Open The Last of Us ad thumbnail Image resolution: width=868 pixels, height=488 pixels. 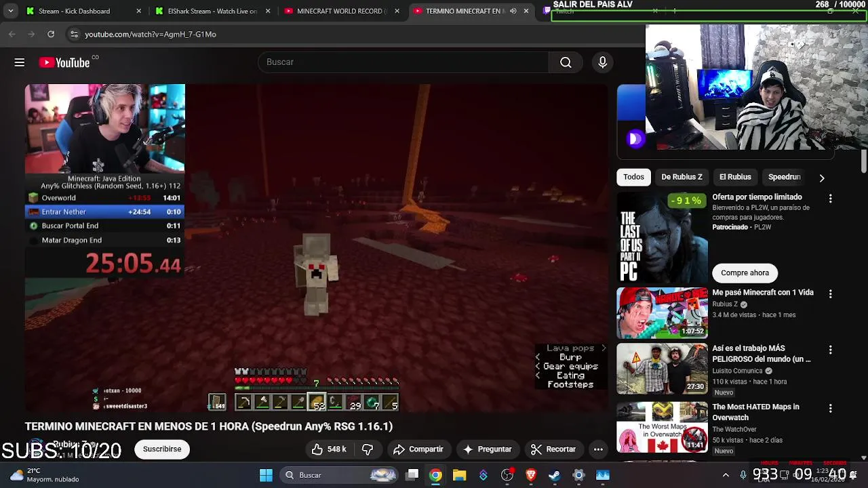[x=662, y=237]
